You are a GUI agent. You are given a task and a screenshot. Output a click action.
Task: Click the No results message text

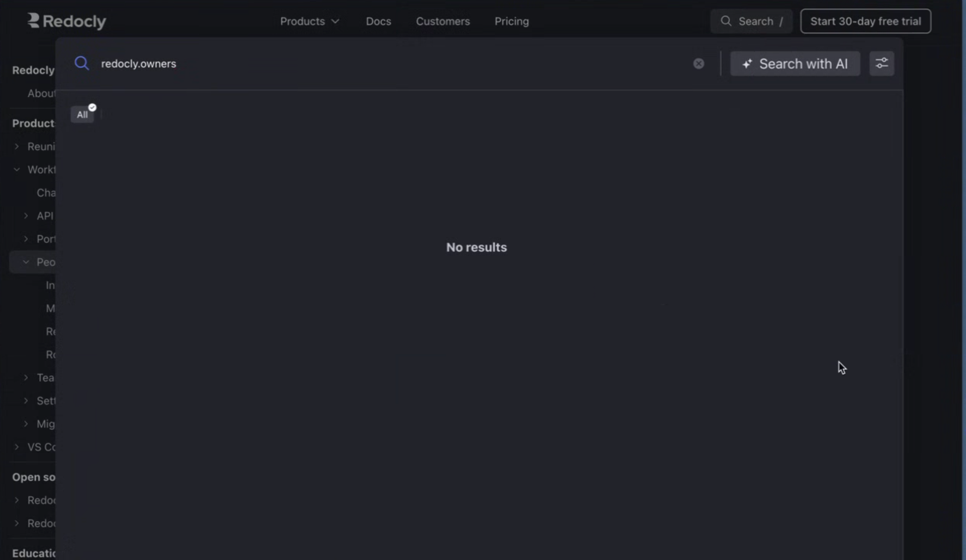click(477, 247)
